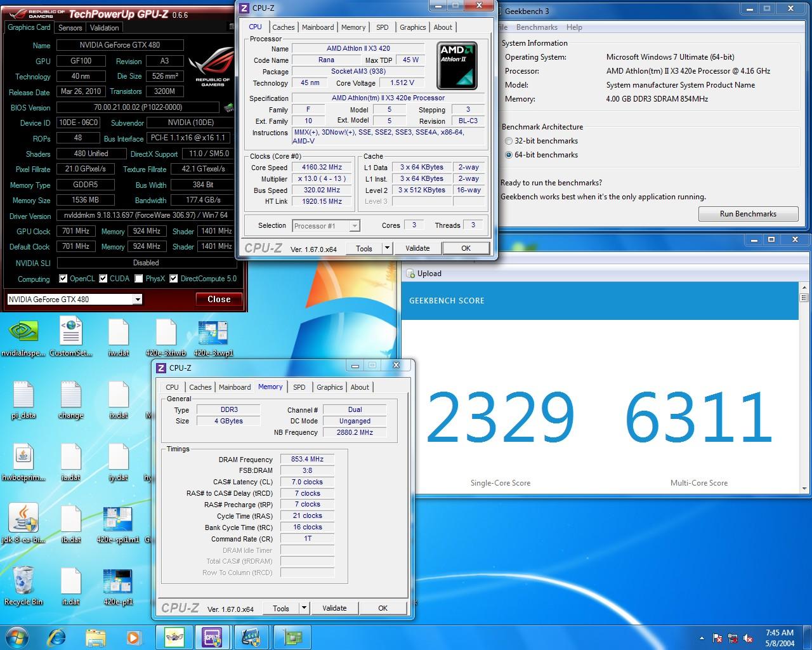Screen dimensions: 812x650
Task: Open SPD tab in top CPU-Z window
Action: point(382,27)
